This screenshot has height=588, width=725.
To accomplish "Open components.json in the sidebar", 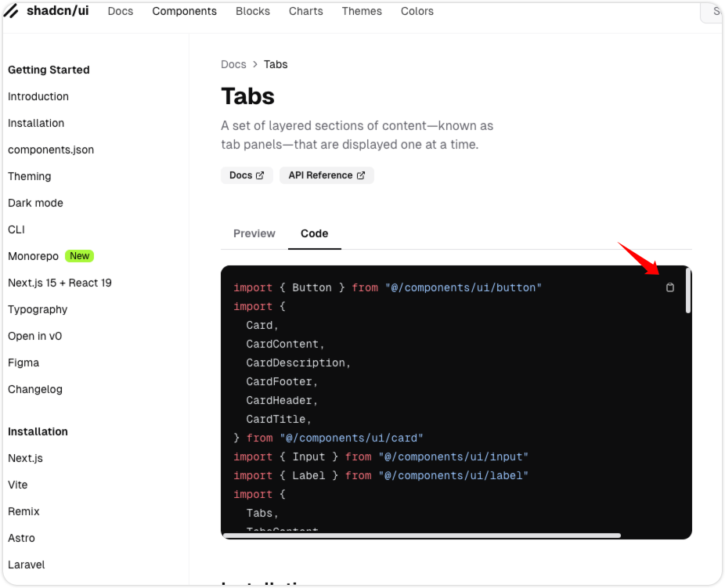I will 51,150.
